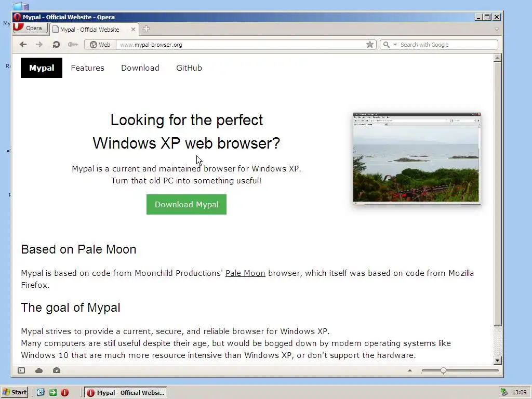This screenshot has height=399, width=532.
Task: Open the Opera main menu button
Action: click(30, 28)
